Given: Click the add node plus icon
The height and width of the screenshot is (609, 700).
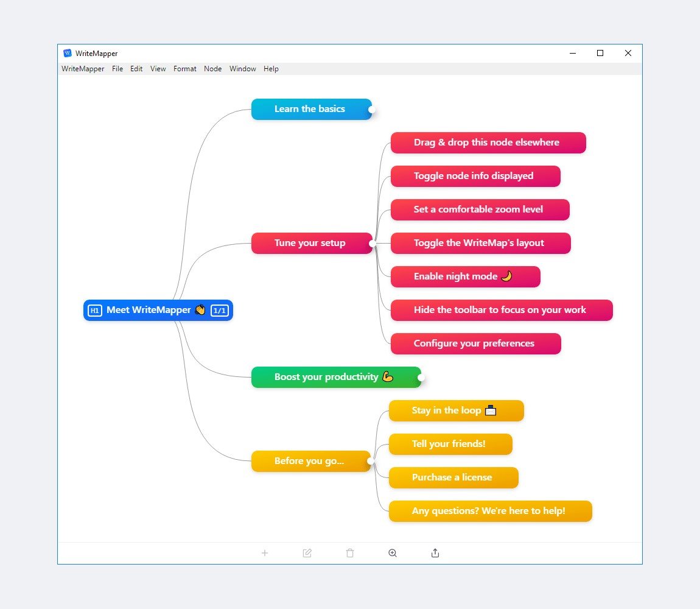Looking at the screenshot, I should tap(265, 553).
